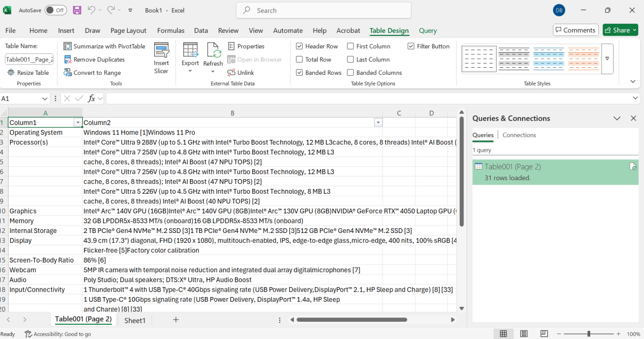Click the Comments button
This screenshot has width=644, height=339.
tap(575, 30)
